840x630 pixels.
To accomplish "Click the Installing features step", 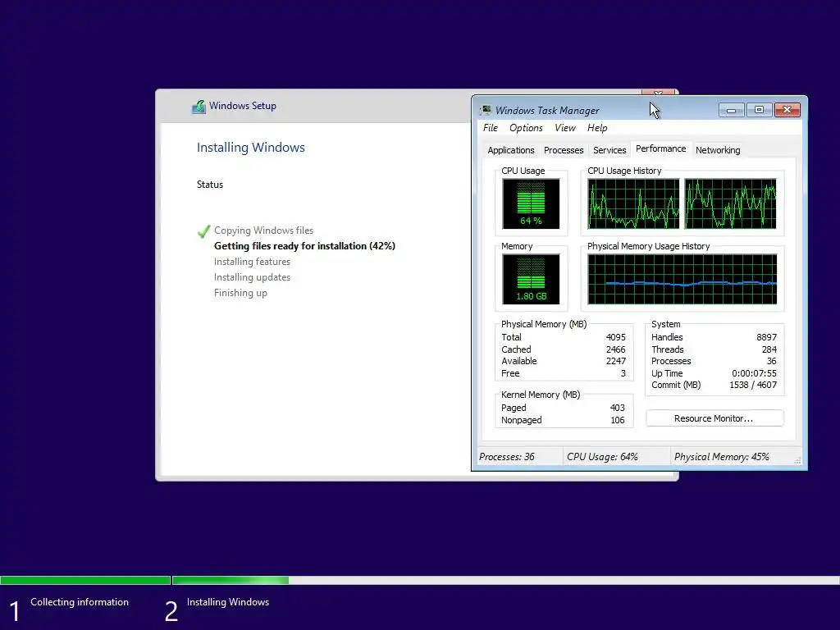I will coord(252,262).
